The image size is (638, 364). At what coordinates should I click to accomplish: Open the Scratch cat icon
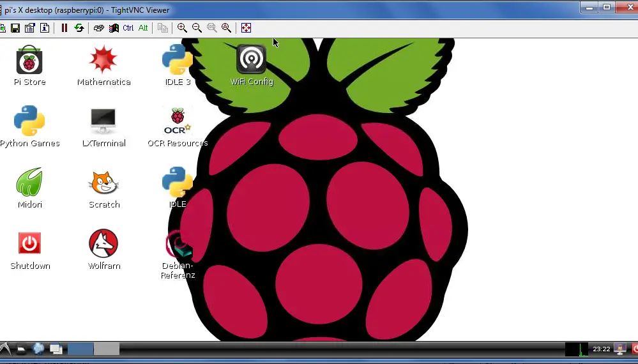pyautogui.click(x=103, y=183)
